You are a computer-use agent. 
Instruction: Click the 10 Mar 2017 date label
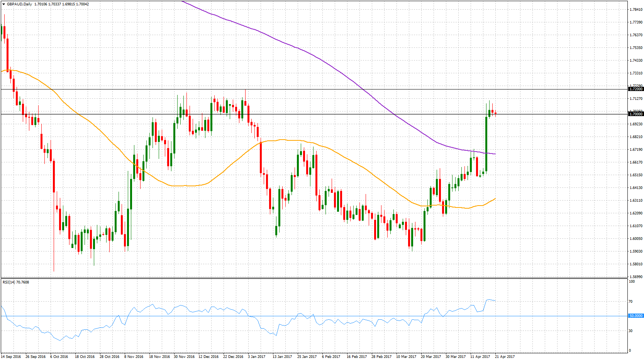pos(406,357)
